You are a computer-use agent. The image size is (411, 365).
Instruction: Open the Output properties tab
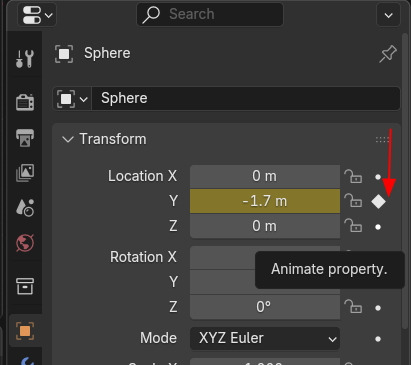click(25, 138)
